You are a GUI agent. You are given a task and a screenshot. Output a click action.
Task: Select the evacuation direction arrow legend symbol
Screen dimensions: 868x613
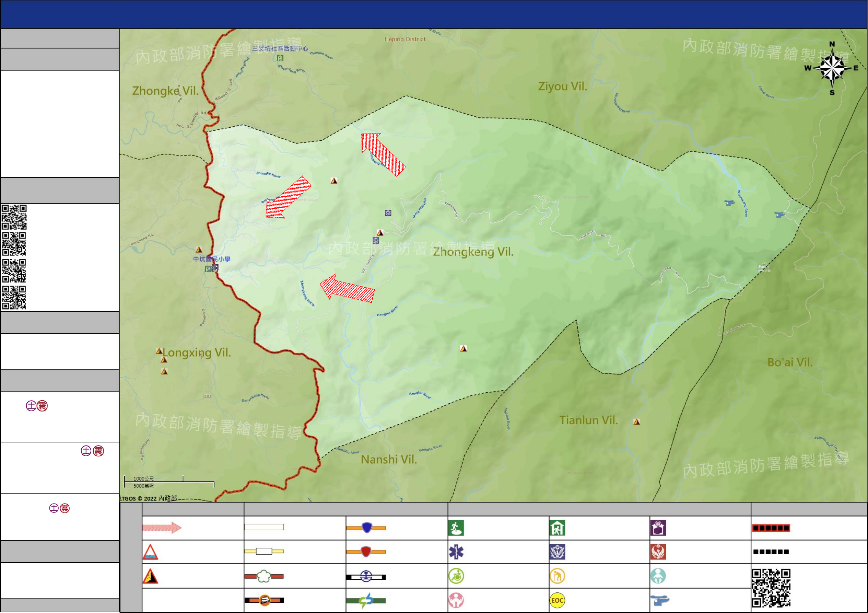(162, 528)
